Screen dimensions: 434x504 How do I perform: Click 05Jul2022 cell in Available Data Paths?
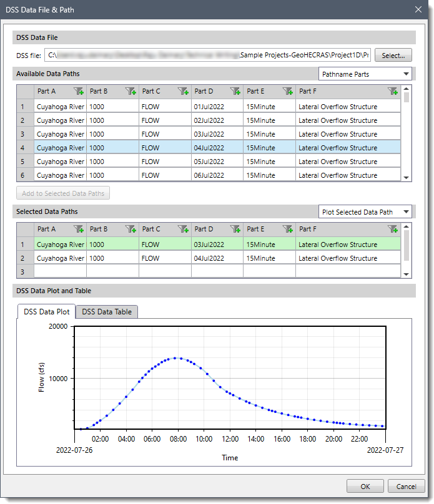(217, 162)
